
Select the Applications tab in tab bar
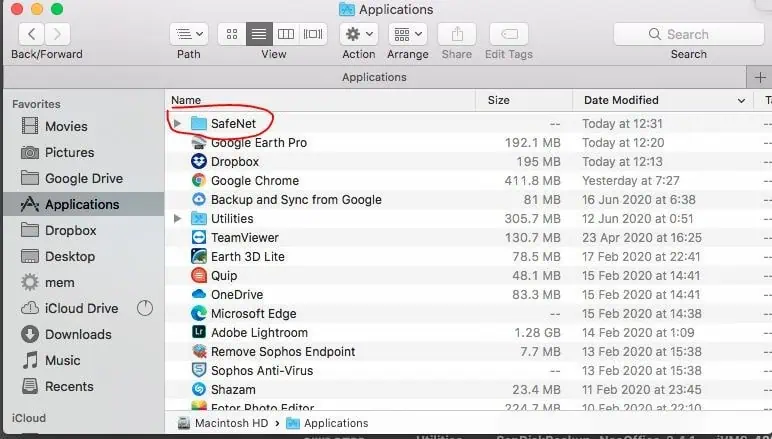coord(374,77)
